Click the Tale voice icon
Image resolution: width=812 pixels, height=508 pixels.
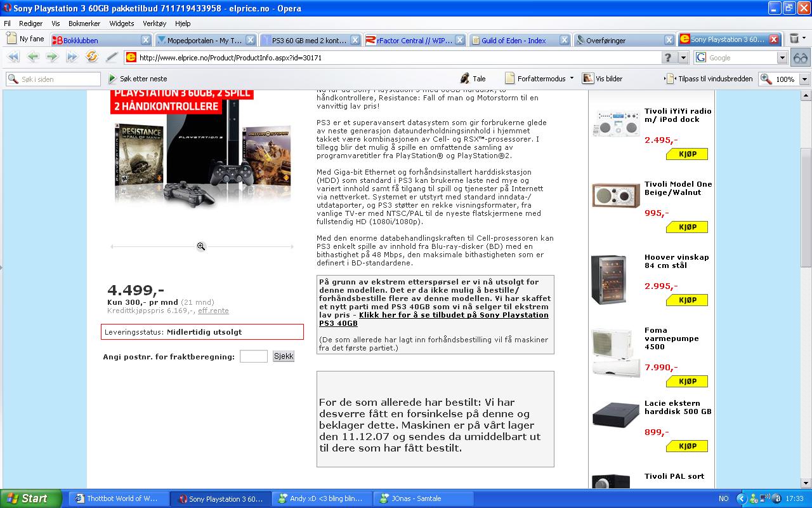(465, 79)
